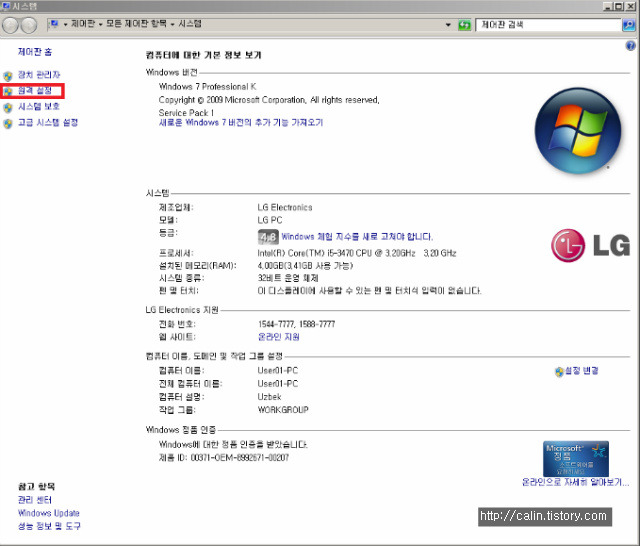The image size is (640, 546).
Task: Click the shield icon beside 고급 시스템 설정
Action: (x=8, y=124)
